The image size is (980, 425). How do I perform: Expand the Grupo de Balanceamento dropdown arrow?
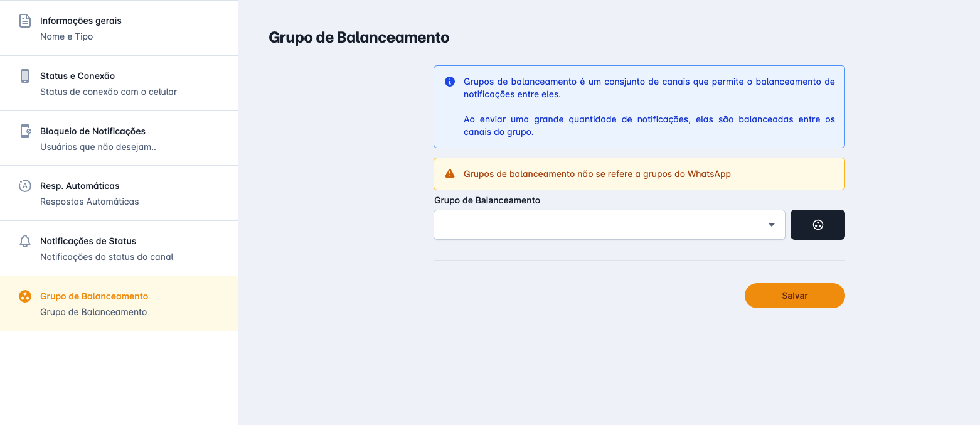772,225
